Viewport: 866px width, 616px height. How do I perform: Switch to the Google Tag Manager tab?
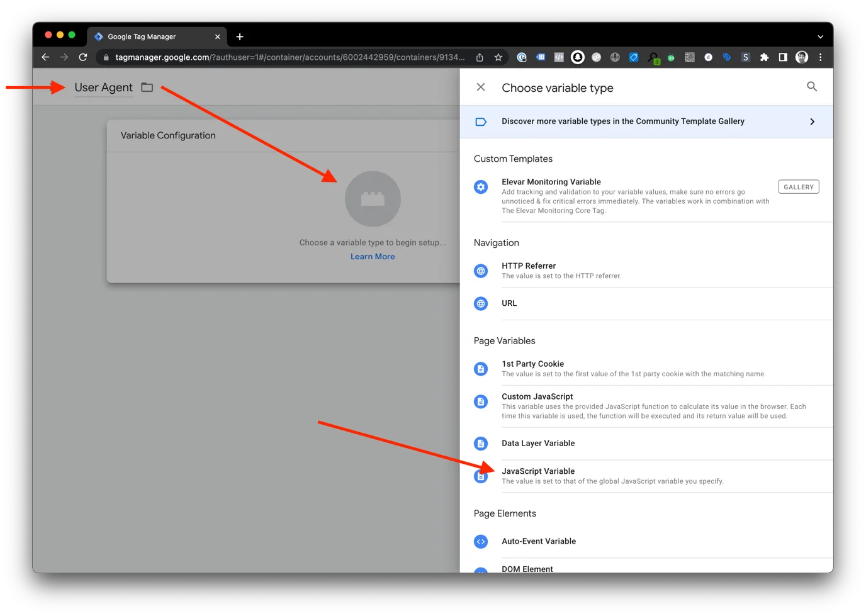(x=157, y=36)
